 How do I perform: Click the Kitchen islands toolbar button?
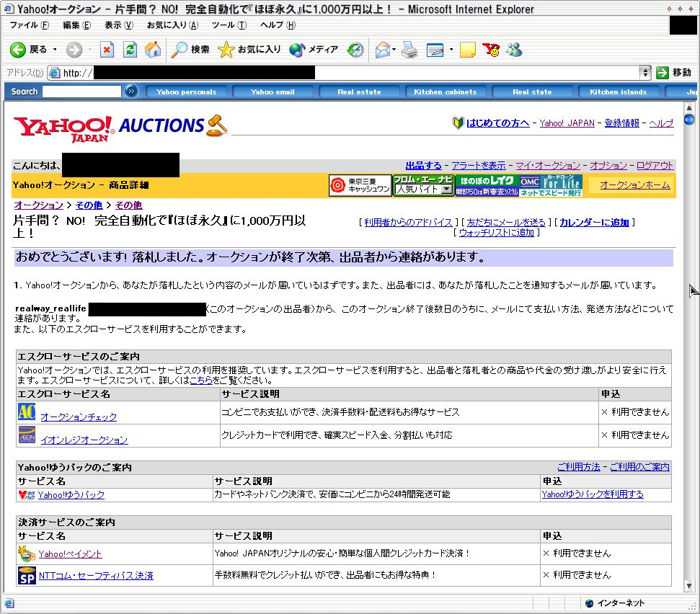(619, 92)
